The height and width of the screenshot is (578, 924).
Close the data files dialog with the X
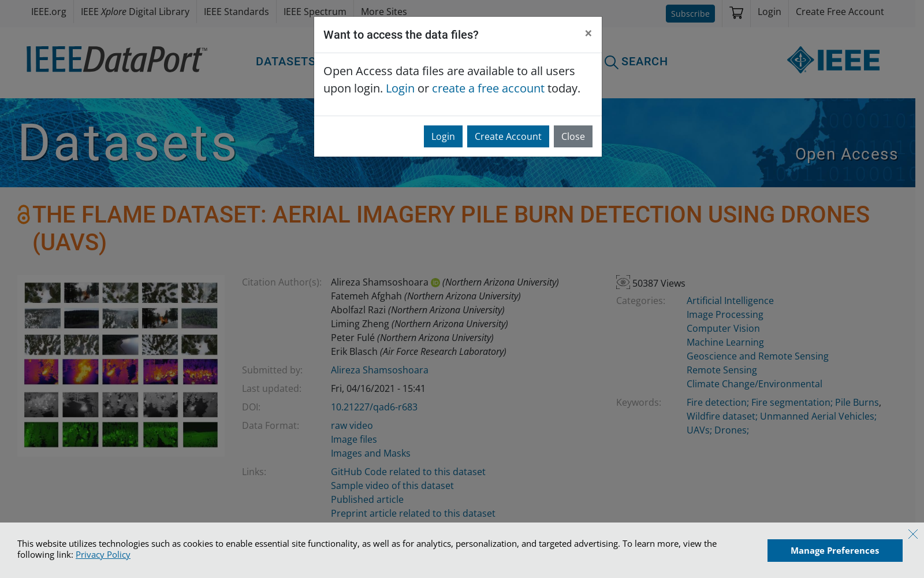(588, 34)
